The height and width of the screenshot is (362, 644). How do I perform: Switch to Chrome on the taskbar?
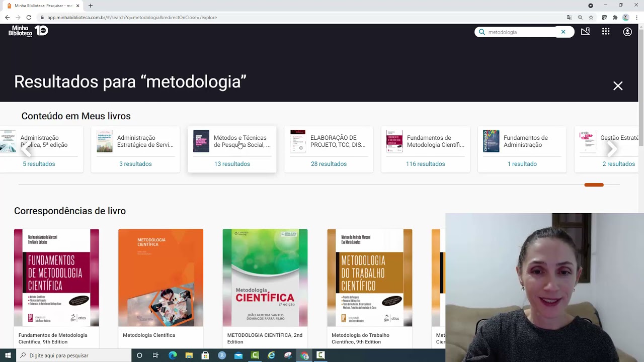(x=304, y=355)
